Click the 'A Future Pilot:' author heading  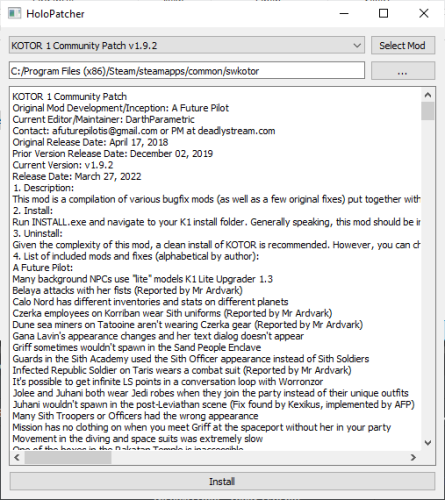(x=43, y=268)
